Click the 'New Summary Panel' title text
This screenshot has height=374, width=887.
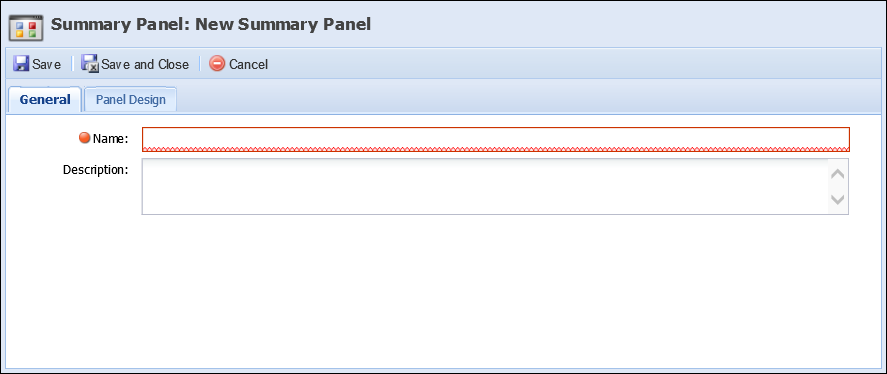[283, 24]
